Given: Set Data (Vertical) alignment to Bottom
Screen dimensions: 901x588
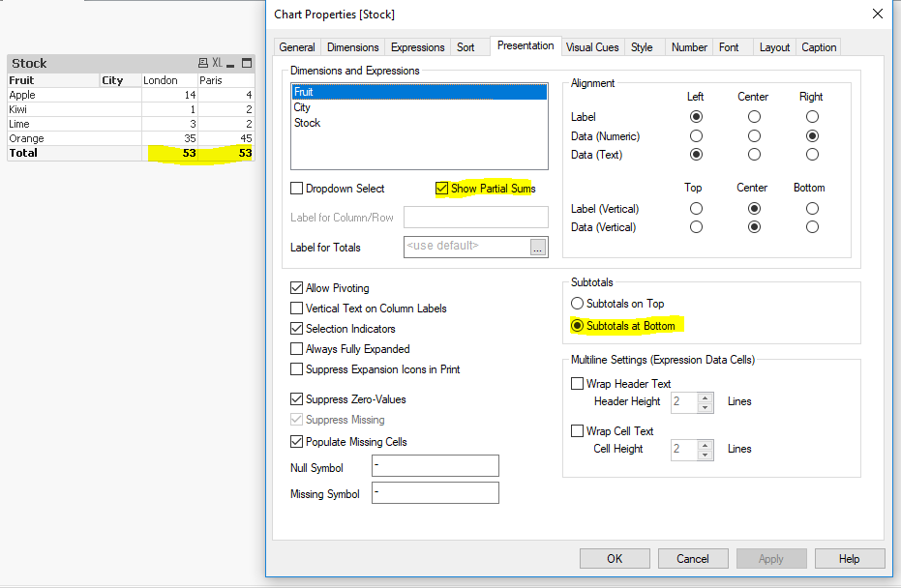Looking at the screenshot, I should (812, 227).
